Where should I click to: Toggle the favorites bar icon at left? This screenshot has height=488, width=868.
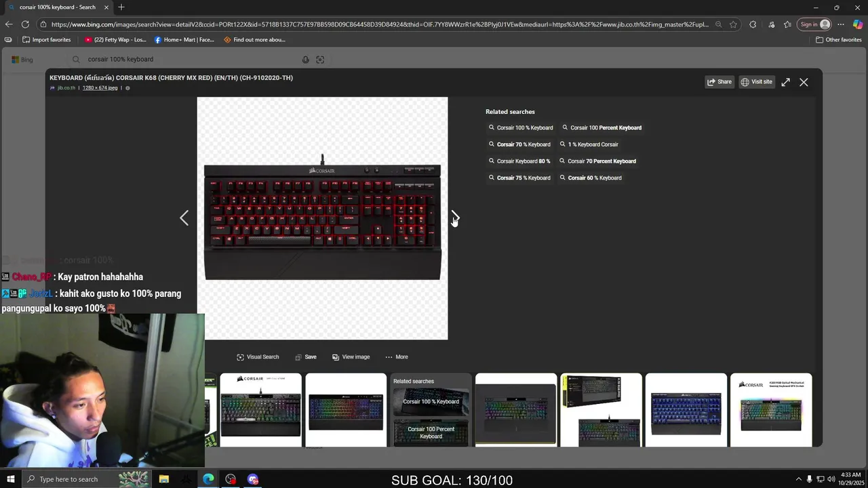pos(8,40)
